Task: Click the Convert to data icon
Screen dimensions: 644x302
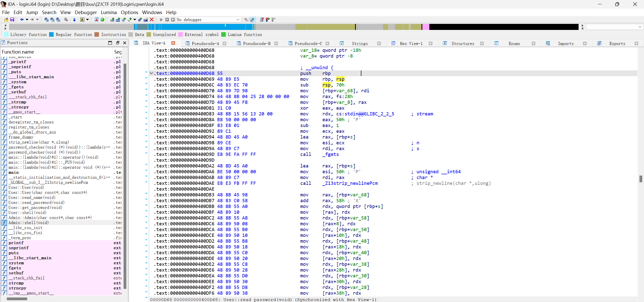Action: click(118, 20)
